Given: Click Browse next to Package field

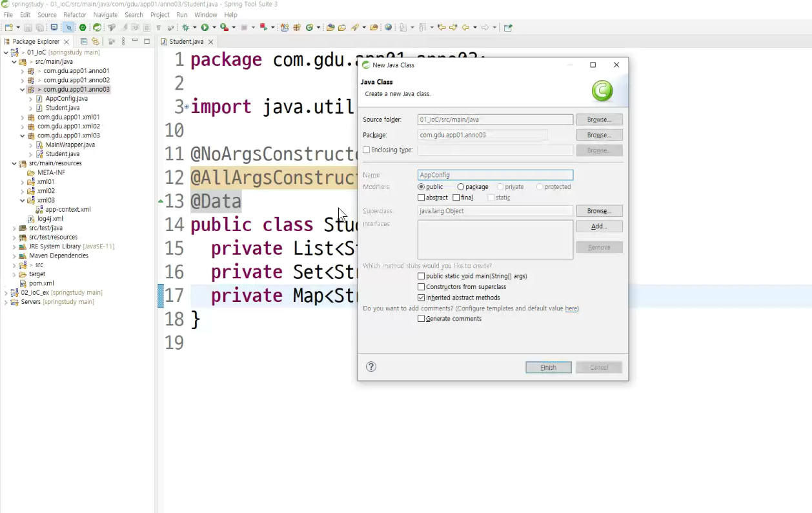Looking at the screenshot, I should [x=599, y=135].
